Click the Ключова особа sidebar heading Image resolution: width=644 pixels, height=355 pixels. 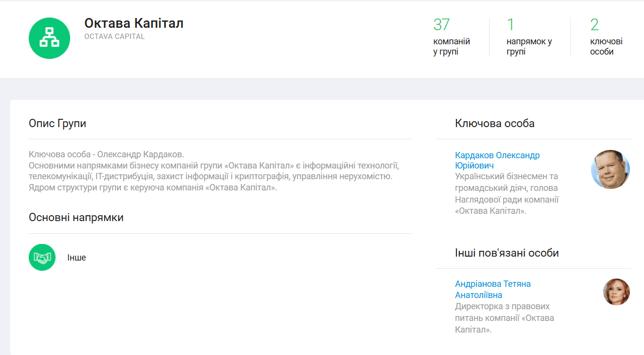tap(494, 123)
